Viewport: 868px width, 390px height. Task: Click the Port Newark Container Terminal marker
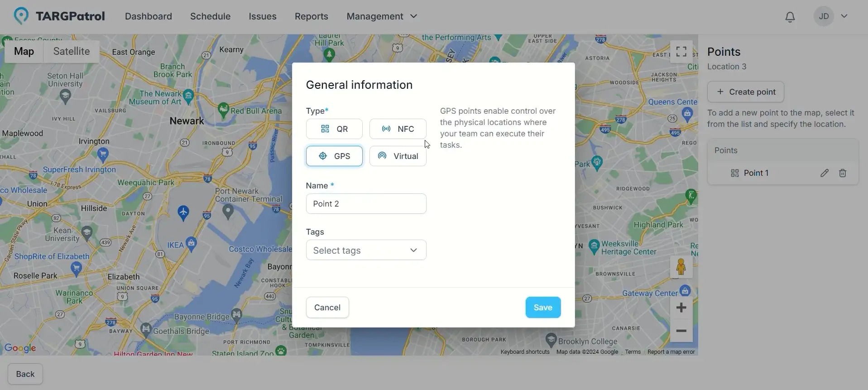click(228, 211)
